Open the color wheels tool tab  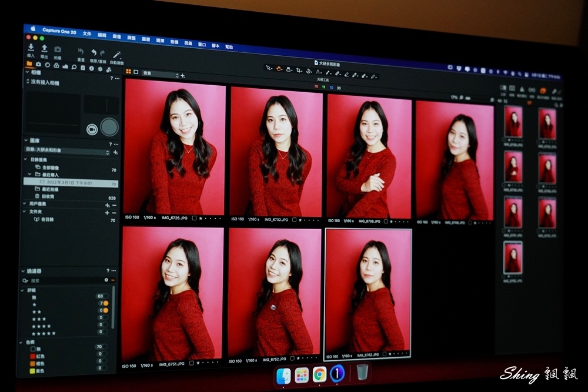point(56,66)
